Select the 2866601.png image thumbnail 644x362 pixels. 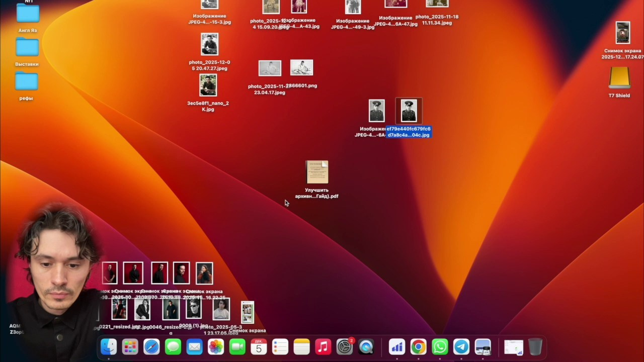point(302,67)
